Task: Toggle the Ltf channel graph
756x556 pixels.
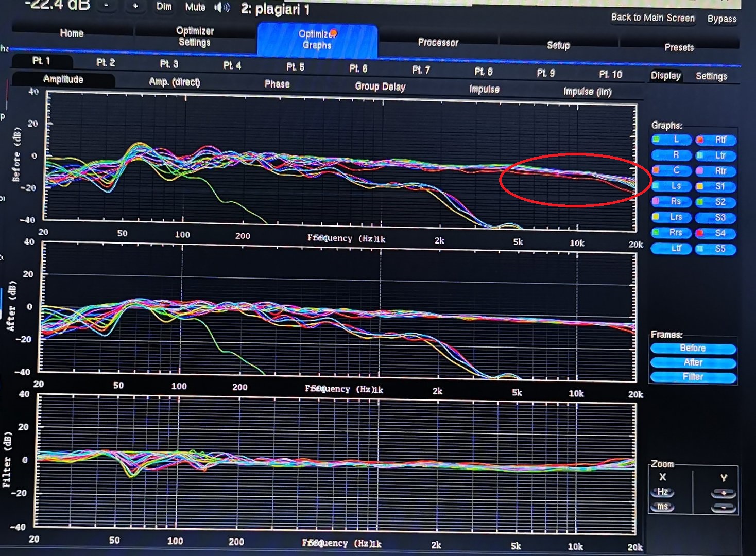Action: pyautogui.click(x=672, y=248)
